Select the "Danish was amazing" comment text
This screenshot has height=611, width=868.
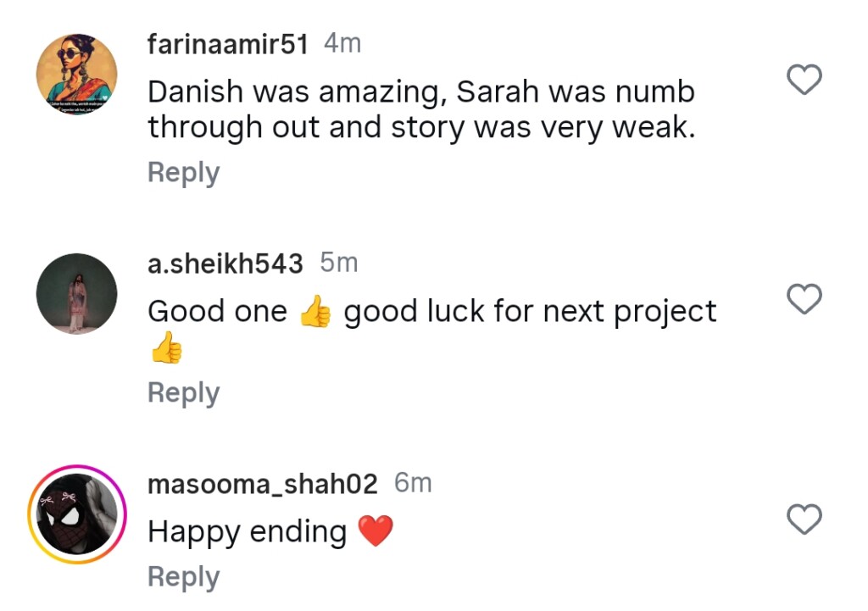coord(421,109)
